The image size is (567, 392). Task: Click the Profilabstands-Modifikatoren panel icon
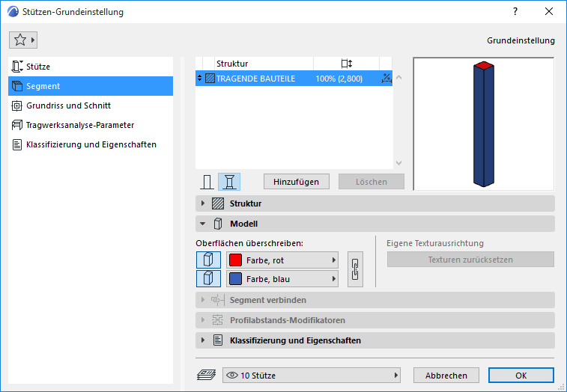[x=218, y=320]
